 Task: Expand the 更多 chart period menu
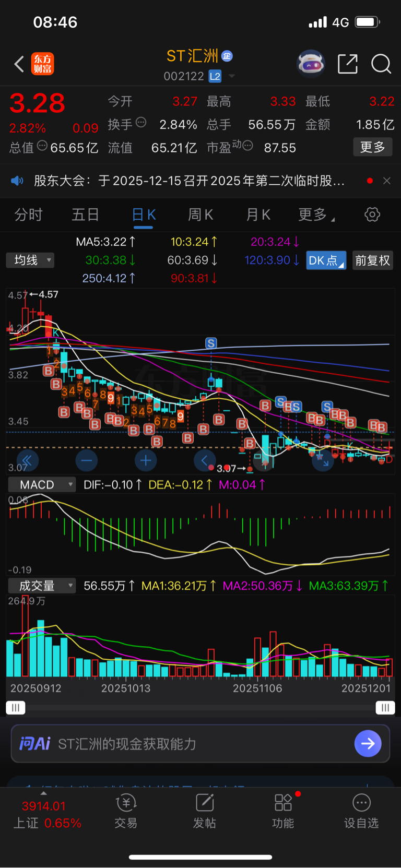[316, 215]
